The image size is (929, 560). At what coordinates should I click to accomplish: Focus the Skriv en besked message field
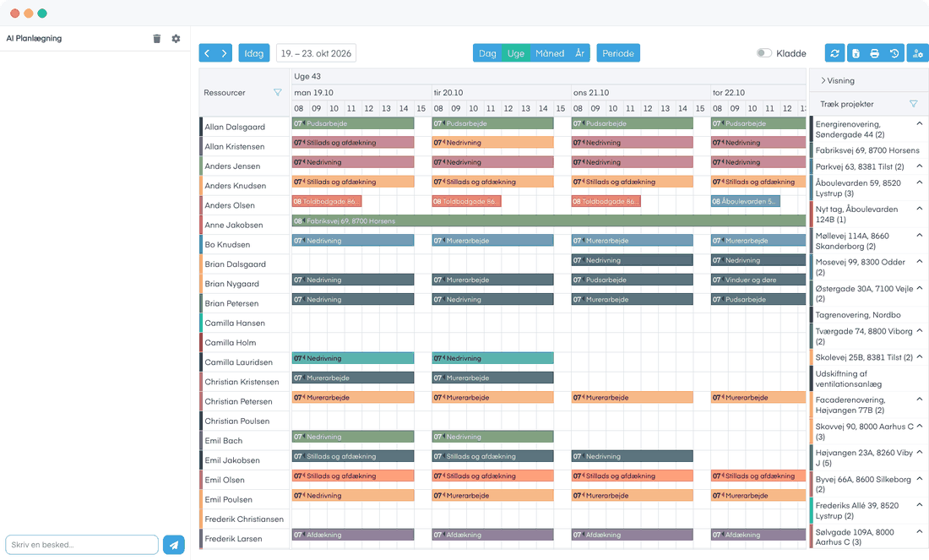(82, 545)
